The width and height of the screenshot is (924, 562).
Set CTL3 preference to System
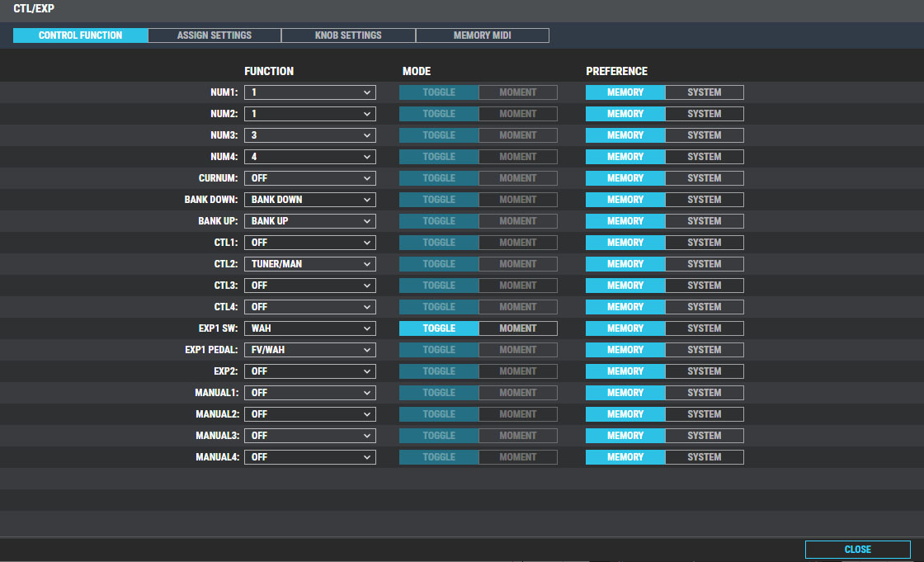(x=705, y=286)
